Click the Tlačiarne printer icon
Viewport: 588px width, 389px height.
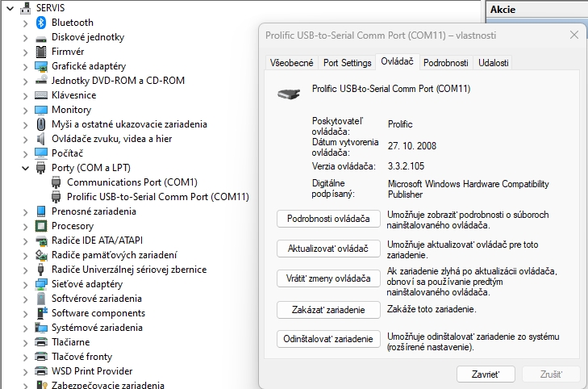click(x=41, y=342)
